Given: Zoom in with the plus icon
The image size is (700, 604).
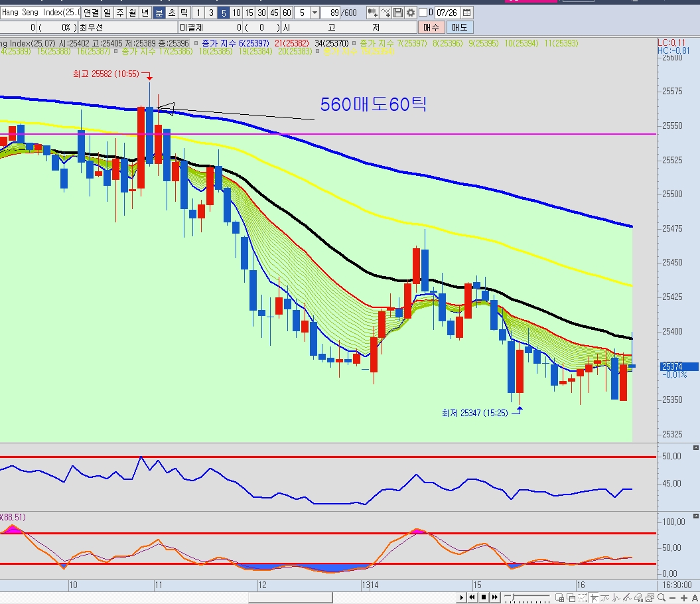Looking at the screenshot, I should tap(682, 598).
